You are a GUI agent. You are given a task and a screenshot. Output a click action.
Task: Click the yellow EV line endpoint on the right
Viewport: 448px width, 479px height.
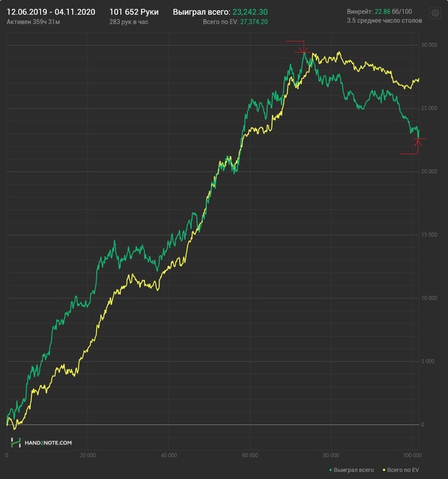click(x=419, y=79)
